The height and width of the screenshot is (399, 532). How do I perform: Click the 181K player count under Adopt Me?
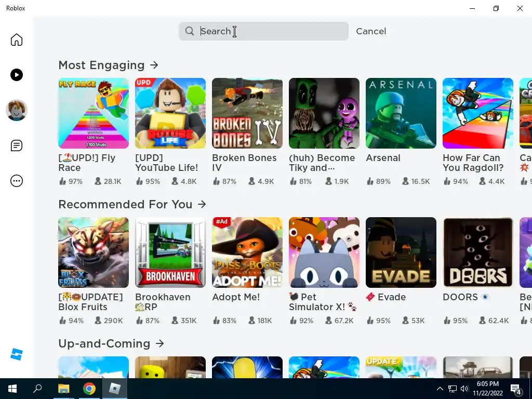260,321
